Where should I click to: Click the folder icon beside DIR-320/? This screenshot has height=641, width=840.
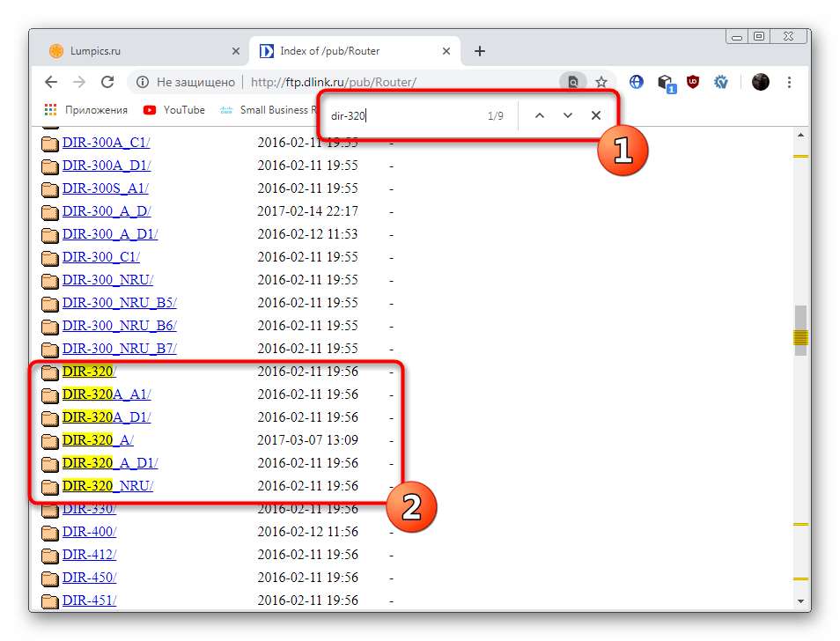[x=50, y=372]
